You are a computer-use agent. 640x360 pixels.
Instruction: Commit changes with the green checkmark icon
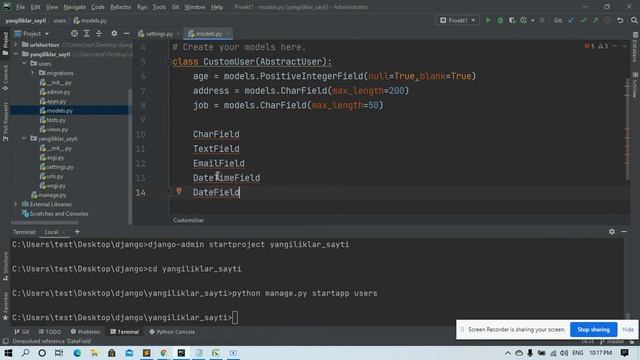tap(583, 20)
